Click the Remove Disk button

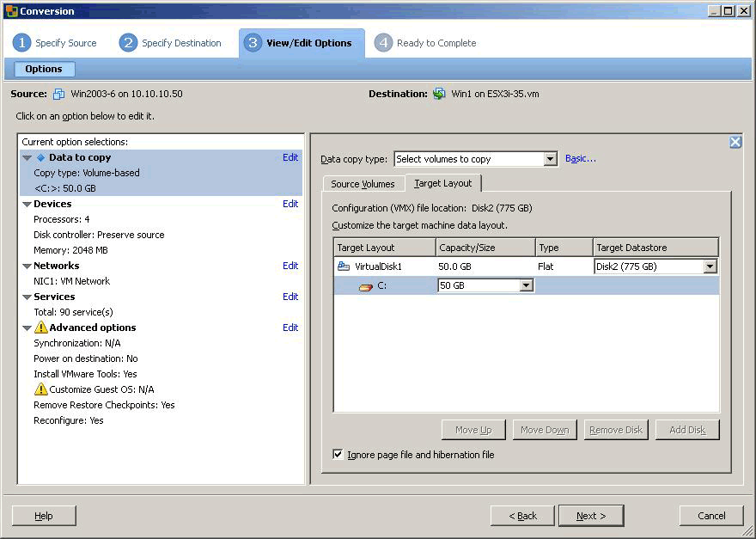616,430
